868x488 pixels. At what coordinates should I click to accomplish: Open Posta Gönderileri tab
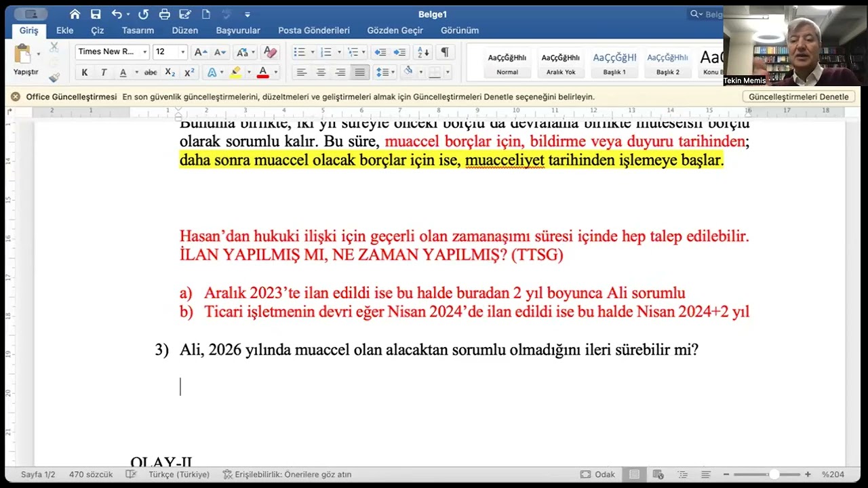(x=314, y=30)
